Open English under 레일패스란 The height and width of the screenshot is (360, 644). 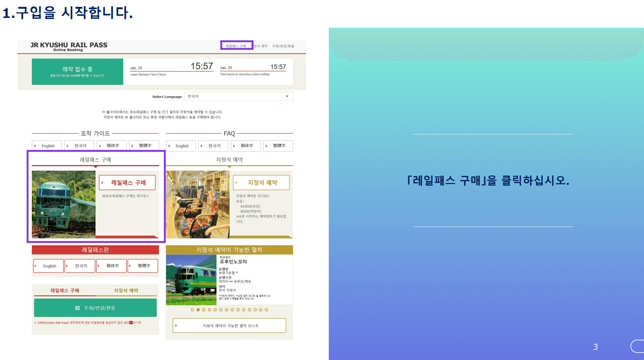pyautogui.click(x=48, y=266)
